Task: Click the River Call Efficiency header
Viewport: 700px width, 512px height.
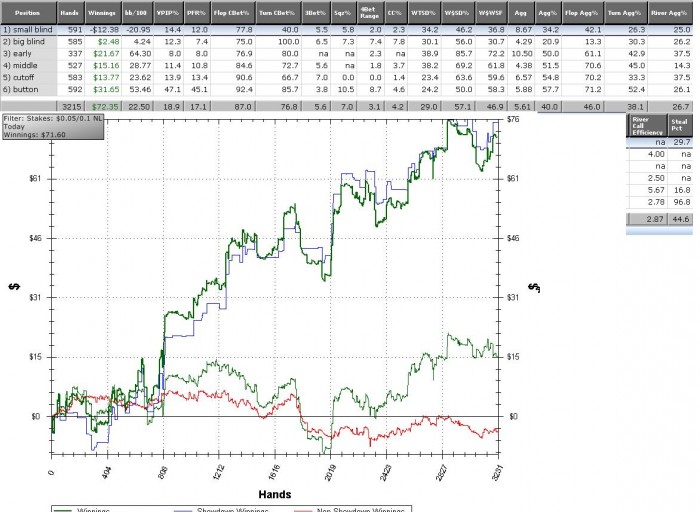Action: pyautogui.click(x=647, y=125)
